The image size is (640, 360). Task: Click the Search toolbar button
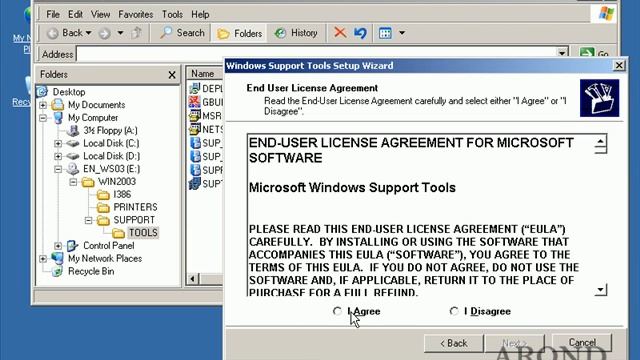point(182,33)
